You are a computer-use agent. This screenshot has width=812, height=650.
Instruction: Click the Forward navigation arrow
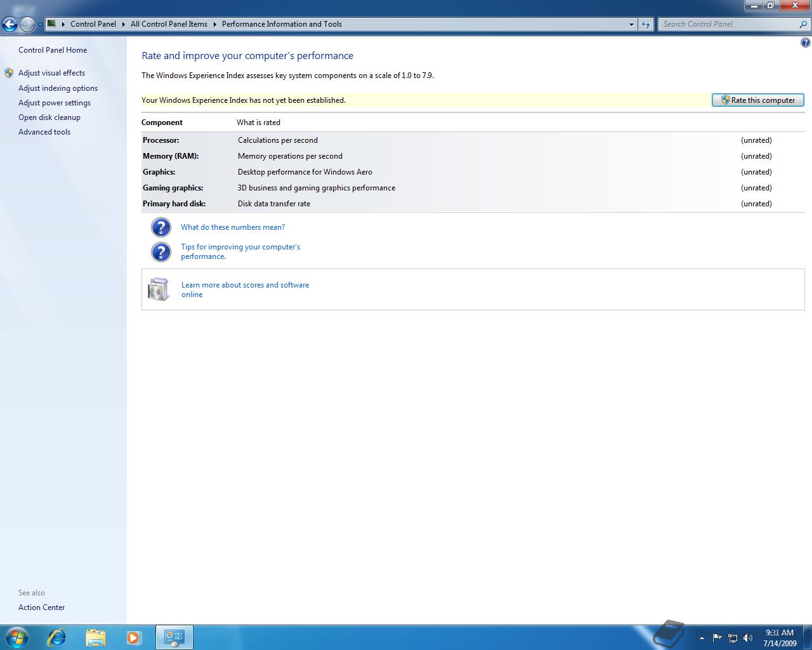point(27,25)
